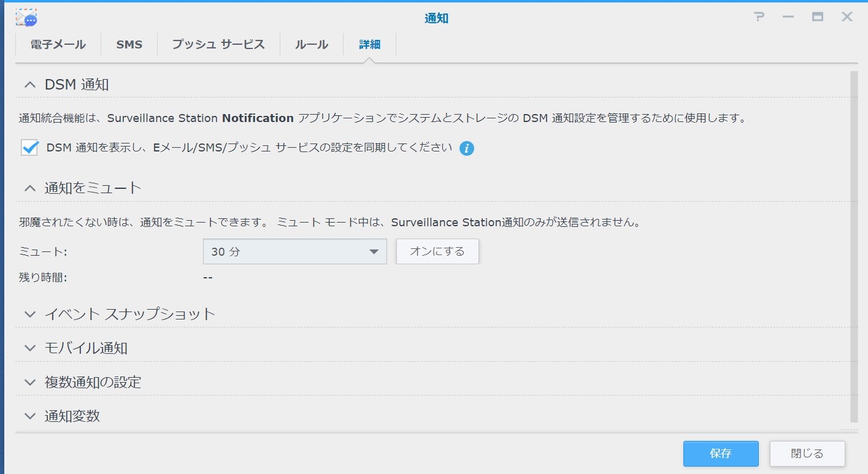This screenshot has height=474, width=868.
Task: Collapse the DSM 通知 section
Action: [30, 85]
